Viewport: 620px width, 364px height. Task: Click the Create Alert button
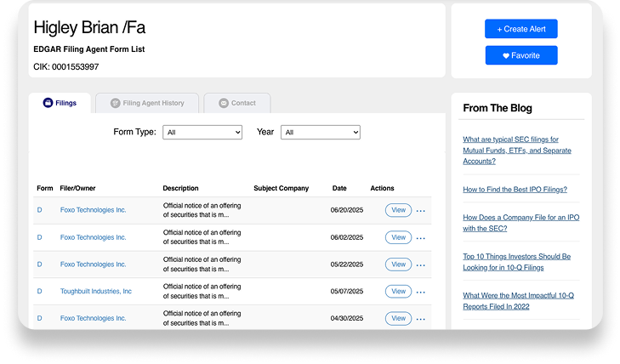[521, 29]
